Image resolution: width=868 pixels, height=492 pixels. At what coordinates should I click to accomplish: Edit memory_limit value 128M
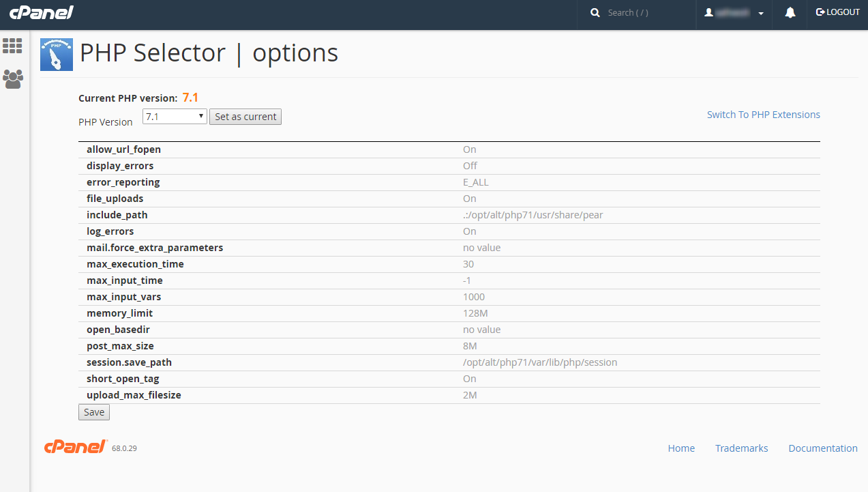pos(475,313)
